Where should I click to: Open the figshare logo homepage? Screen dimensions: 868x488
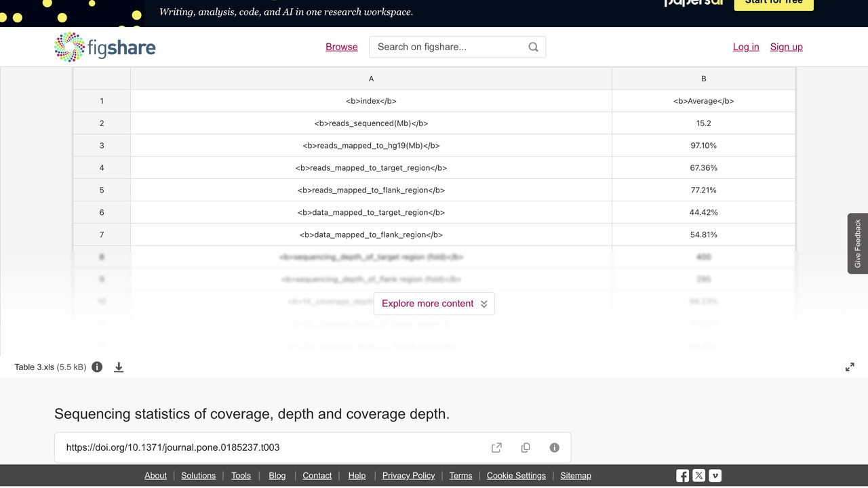[x=105, y=47]
